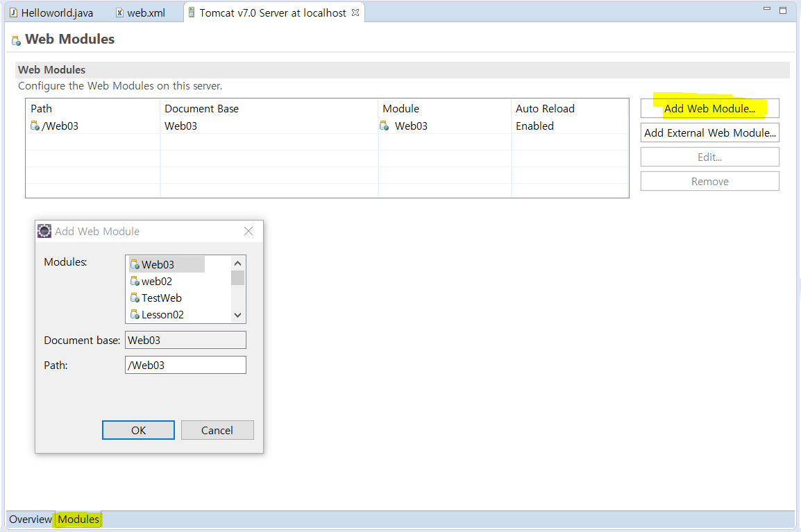This screenshot has width=801, height=532.
Task: Select the /Web03 path row
Action: click(x=327, y=126)
